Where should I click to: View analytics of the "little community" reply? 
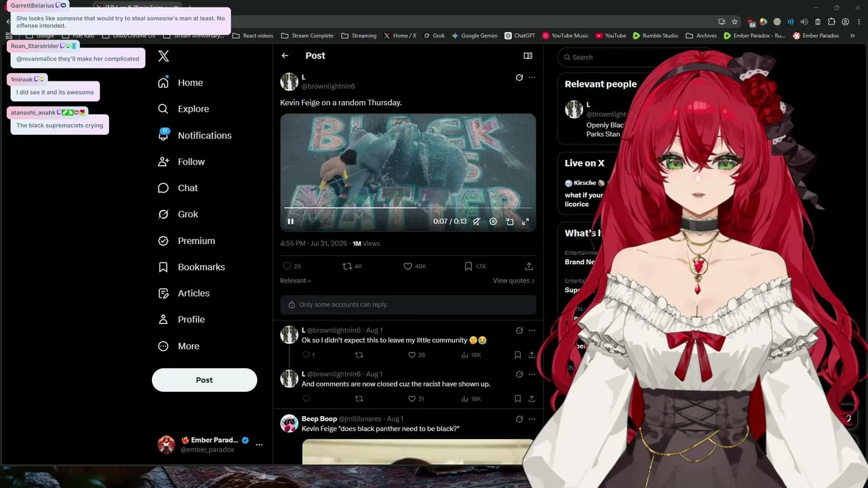[x=471, y=355]
